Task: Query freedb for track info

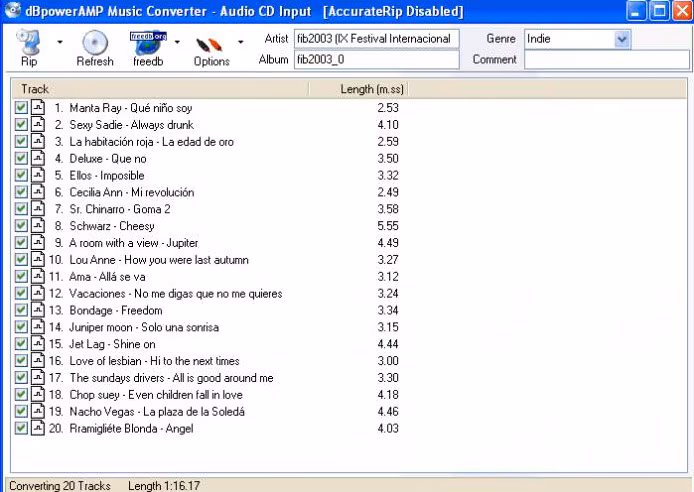Action: pyautogui.click(x=148, y=48)
